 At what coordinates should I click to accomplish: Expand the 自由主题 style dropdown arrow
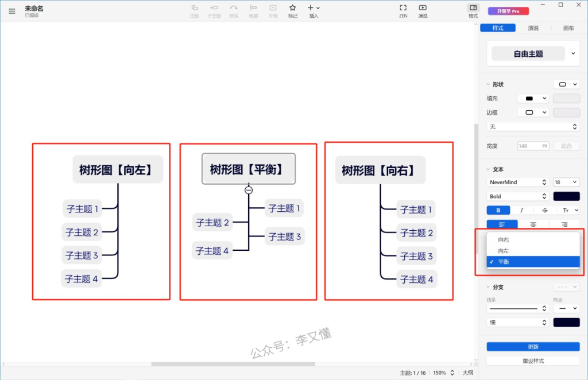573,54
